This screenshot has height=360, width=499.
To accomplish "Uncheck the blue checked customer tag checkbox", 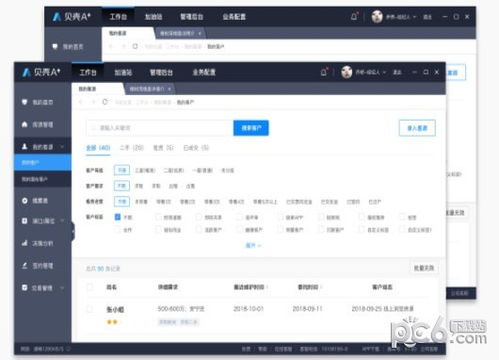I will tap(117, 217).
